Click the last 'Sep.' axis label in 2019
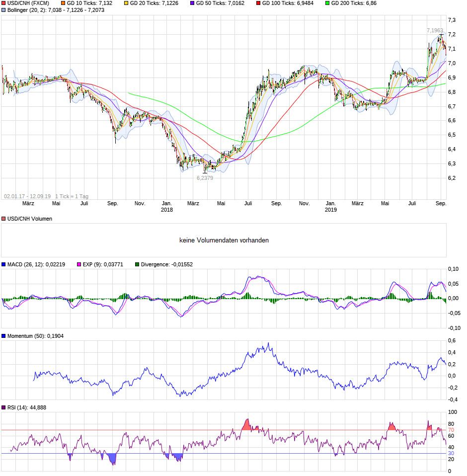Viewport: 467px width, 476px height. (441, 203)
